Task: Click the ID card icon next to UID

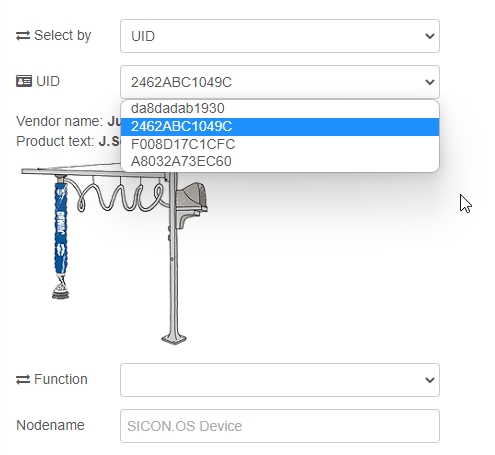Action: click(x=24, y=81)
